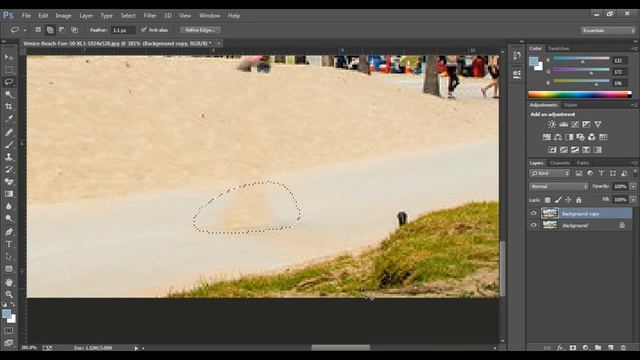Click the Feather value field
This screenshot has height=360, width=640.
(x=123, y=30)
